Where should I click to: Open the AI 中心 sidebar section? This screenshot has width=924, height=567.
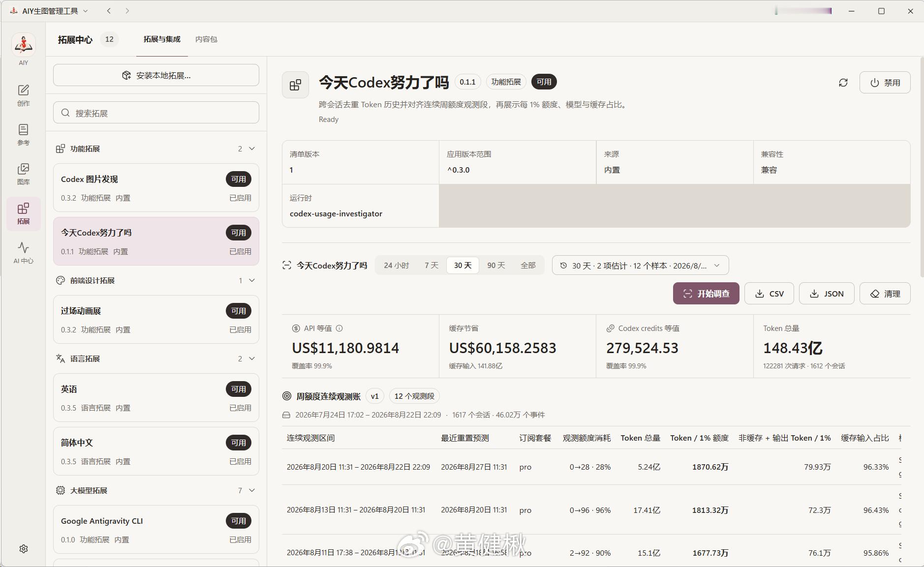tap(24, 253)
